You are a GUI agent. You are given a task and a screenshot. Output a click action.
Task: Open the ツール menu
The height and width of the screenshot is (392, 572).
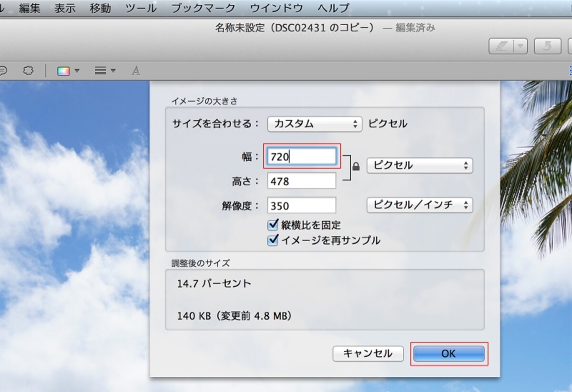click(141, 8)
